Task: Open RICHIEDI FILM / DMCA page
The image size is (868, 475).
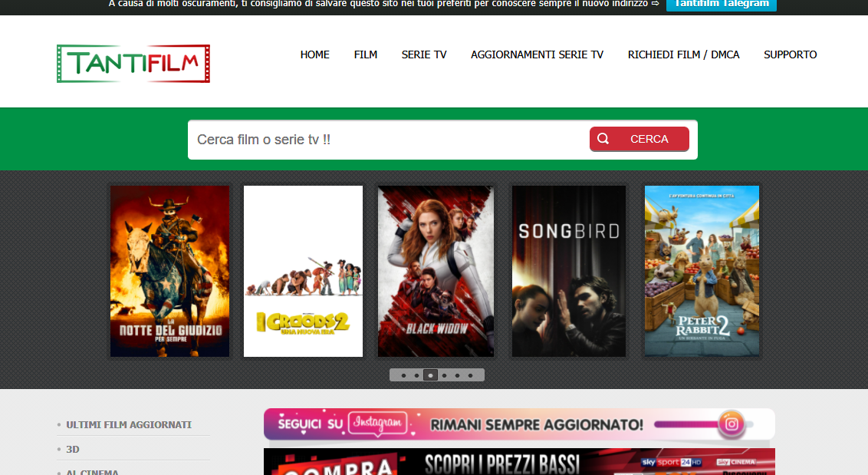Action: pos(684,55)
